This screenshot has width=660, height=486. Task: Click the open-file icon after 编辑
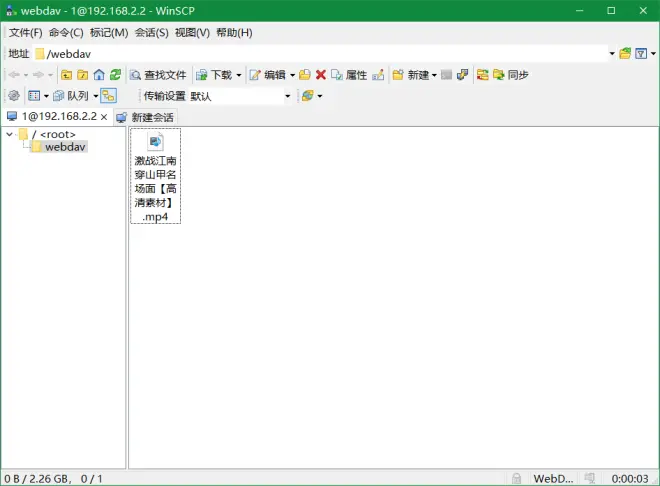[x=305, y=75]
